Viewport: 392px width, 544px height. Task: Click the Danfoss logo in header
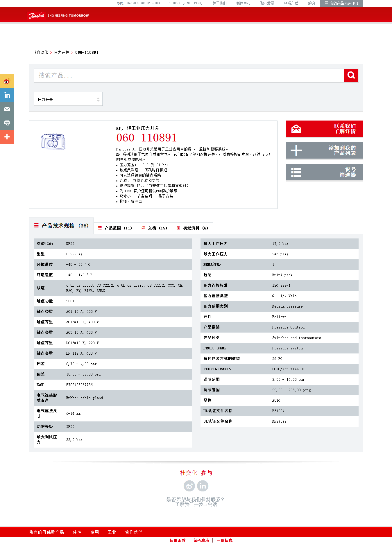click(x=36, y=15)
